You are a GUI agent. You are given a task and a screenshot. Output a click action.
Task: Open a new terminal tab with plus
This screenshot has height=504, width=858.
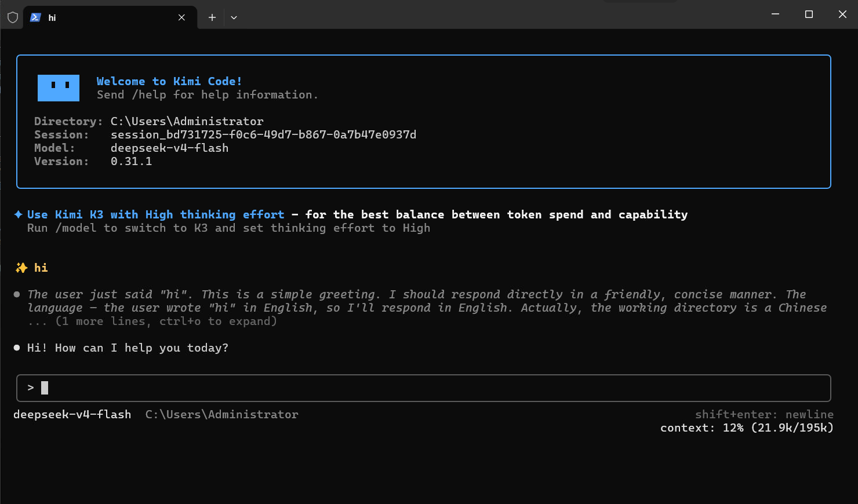tap(212, 17)
